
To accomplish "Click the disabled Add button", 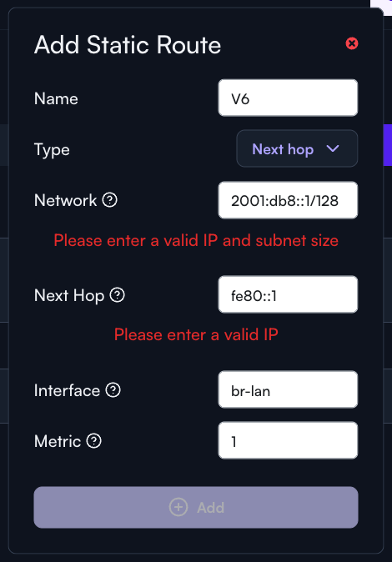I will (x=196, y=507).
